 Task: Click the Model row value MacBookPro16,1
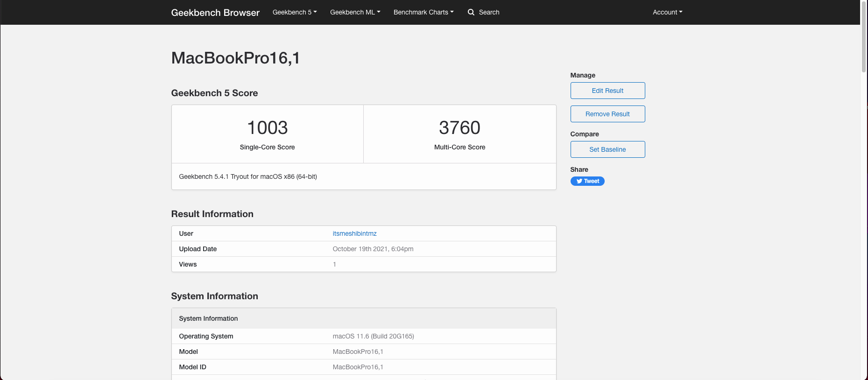click(x=358, y=352)
